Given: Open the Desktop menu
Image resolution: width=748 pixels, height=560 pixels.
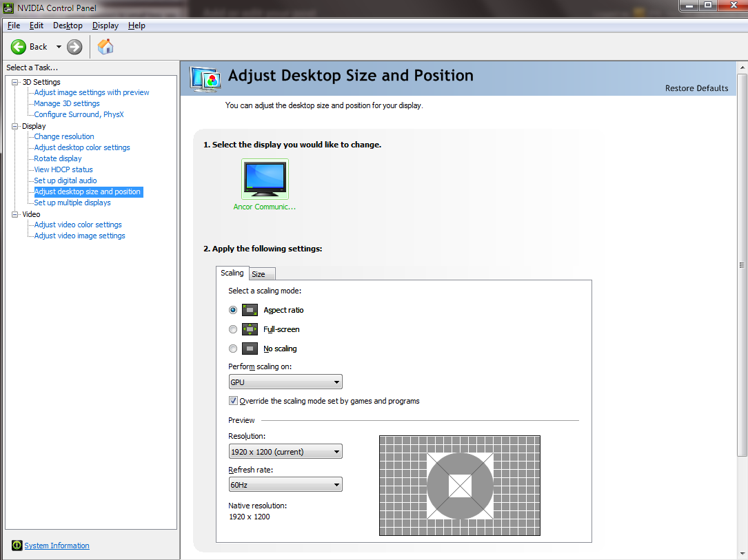Looking at the screenshot, I should pyautogui.click(x=68, y=25).
